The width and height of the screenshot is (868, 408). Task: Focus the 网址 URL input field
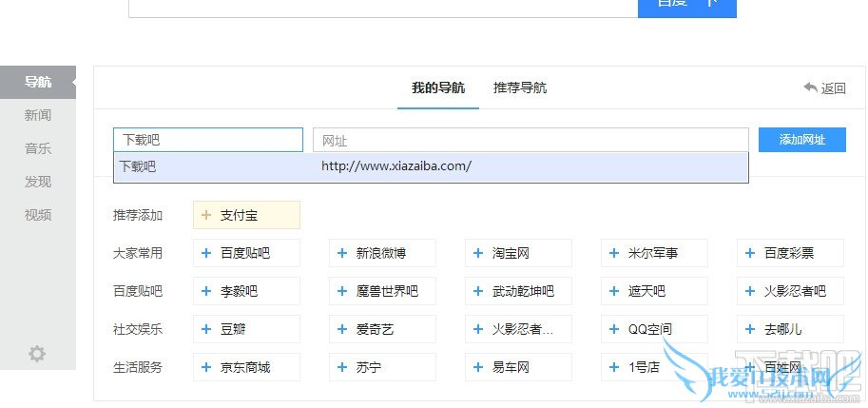530,140
